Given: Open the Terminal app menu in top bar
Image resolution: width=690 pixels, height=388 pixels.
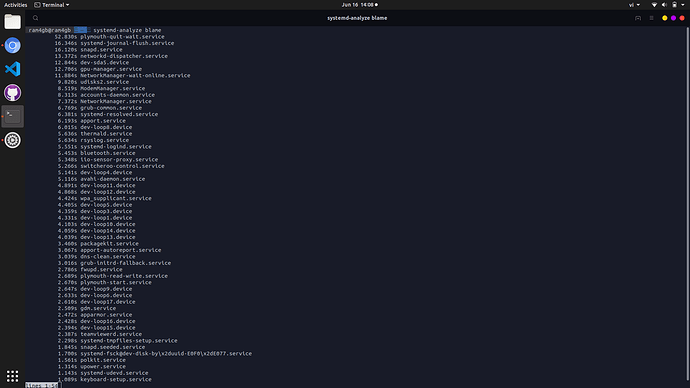Looking at the screenshot, I should pyautogui.click(x=51, y=5).
